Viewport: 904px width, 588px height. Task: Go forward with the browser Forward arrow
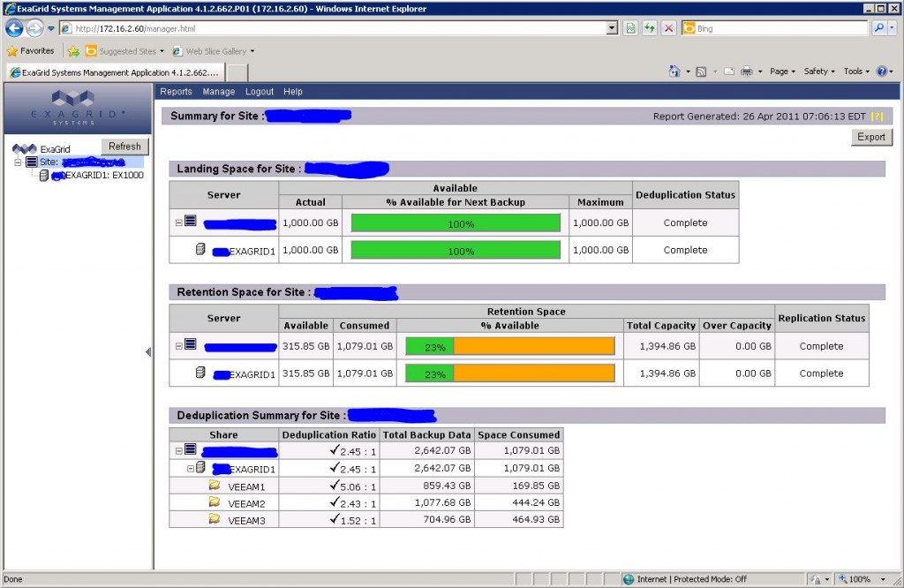(35, 28)
